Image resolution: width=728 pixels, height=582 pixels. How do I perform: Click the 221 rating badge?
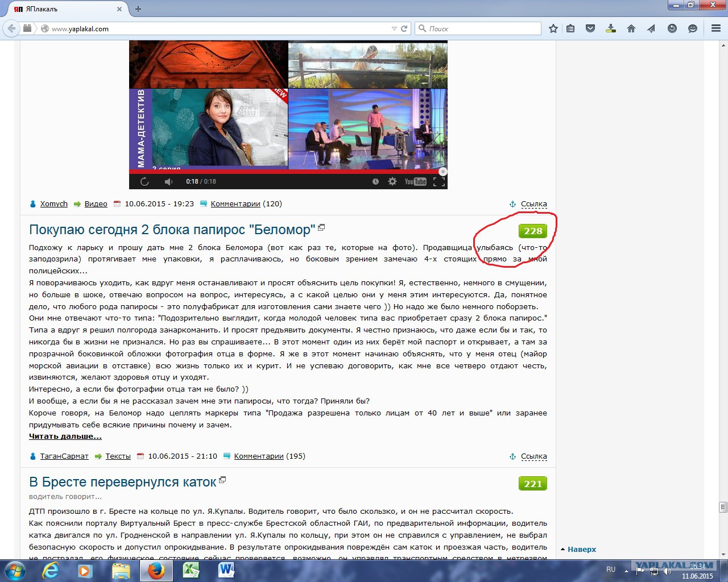tap(533, 484)
